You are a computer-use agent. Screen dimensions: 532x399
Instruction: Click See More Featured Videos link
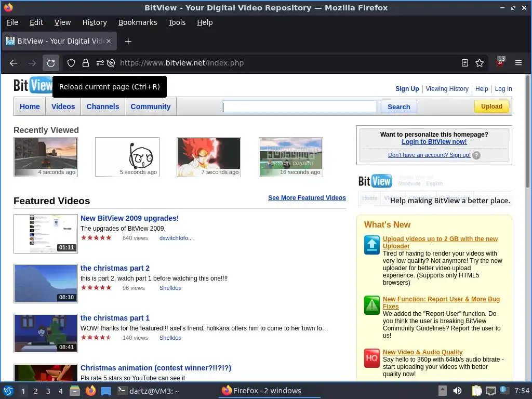[307, 198]
